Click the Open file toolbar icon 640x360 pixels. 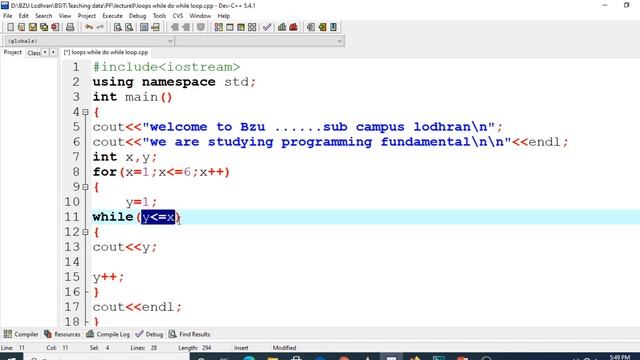coord(21,27)
